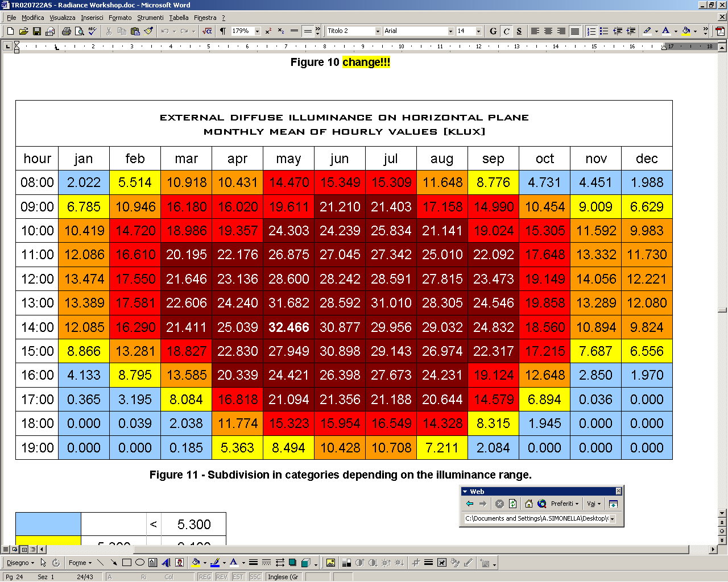Viewport: 728px width, 582px height.
Task: Click the Preferiti button in Web toolbar
Action: coord(564,504)
